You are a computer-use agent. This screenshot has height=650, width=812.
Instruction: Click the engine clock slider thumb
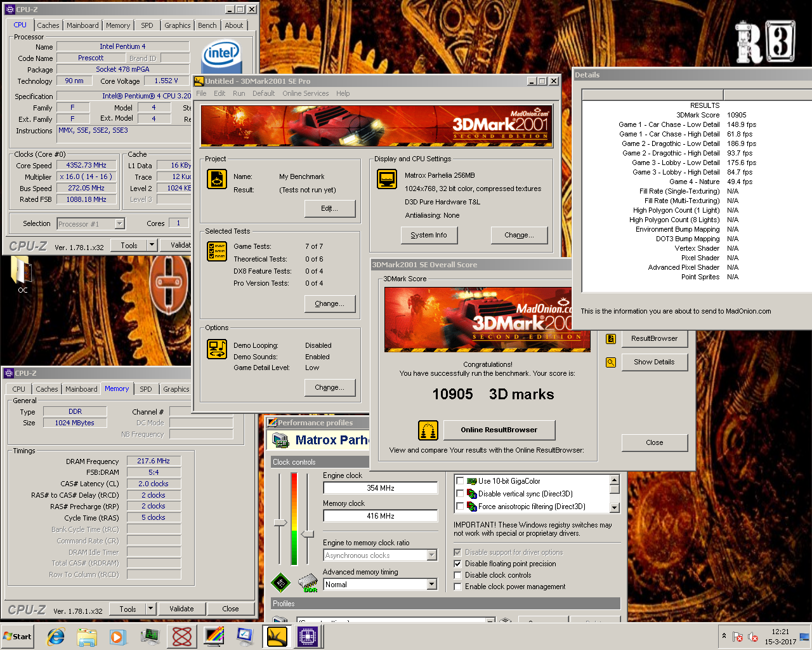(280, 522)
